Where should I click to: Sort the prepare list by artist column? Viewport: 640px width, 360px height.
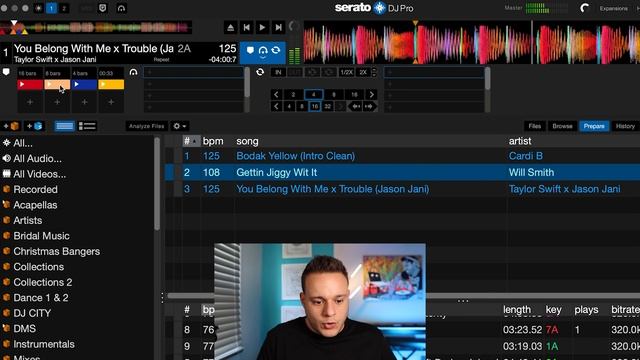(520, 141)
